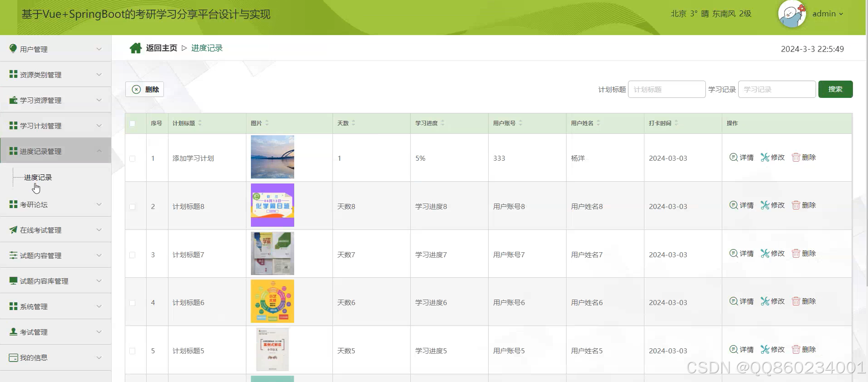Image resolution: width=868 pixels, height=382 pixels.
Task: Click 修改 for row 计划标题5
Action: (773, 350)
